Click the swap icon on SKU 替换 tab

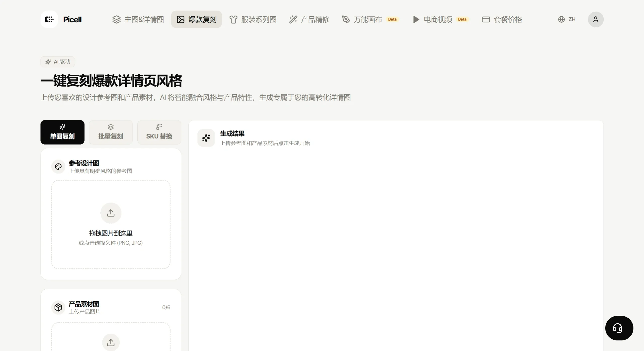[159, 127]
